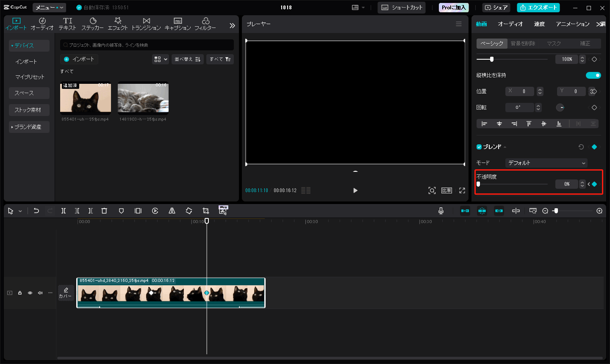Expand more media tabs with double chevron
610x364 pixels.
232,25
